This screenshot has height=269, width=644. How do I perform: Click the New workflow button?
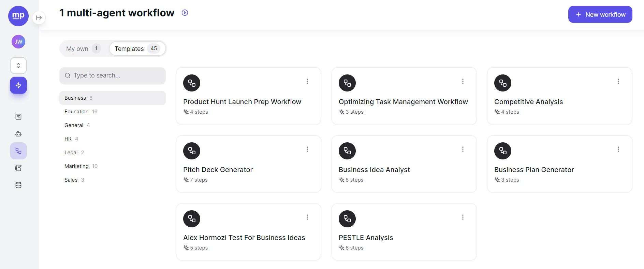click(x=600, y=14)
